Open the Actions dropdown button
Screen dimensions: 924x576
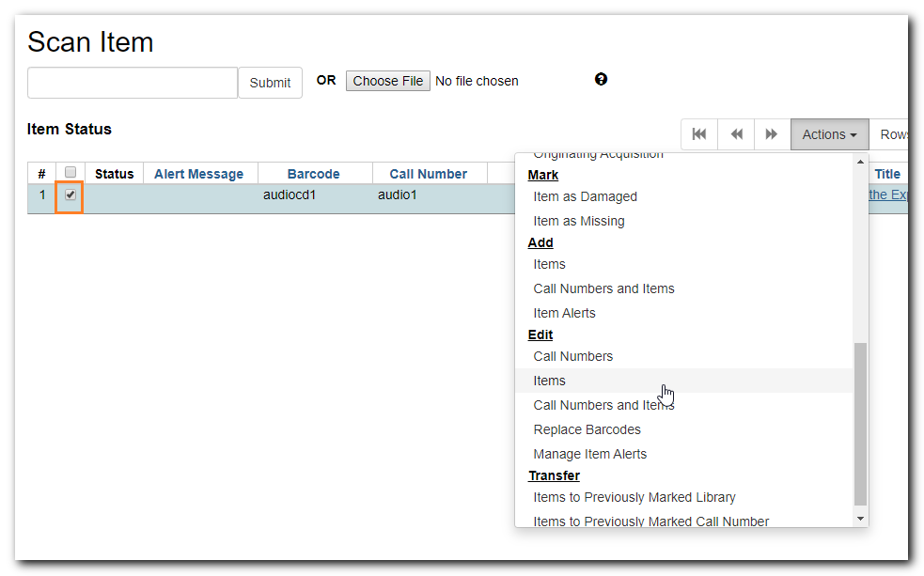[829, 134]
